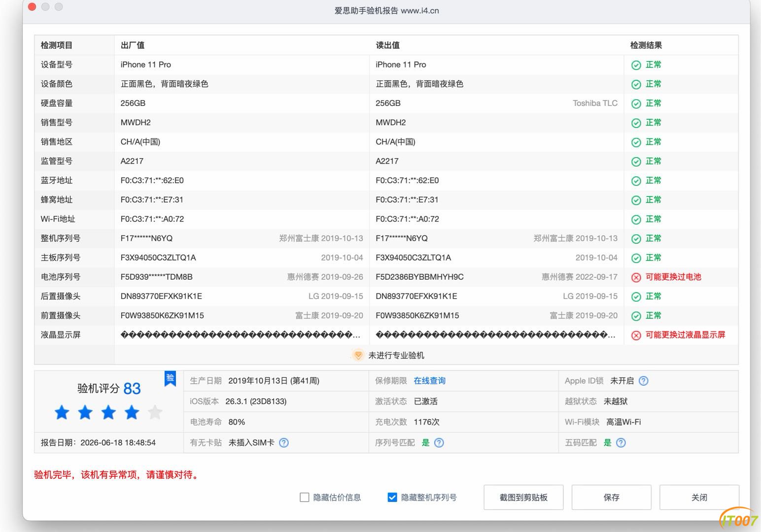This screenshot has width=761, height=532.
Task: Click the 验机评分 83 score
Action: click(109, 389)
